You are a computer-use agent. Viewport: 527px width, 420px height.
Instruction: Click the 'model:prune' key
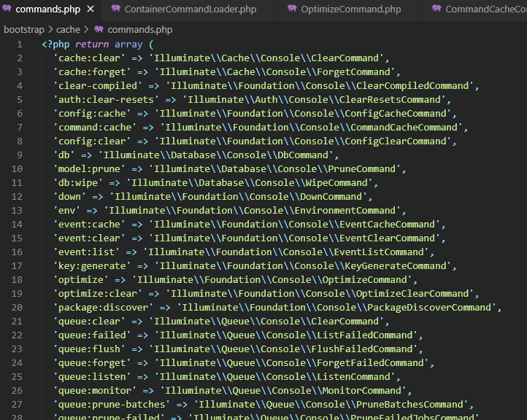89,169
